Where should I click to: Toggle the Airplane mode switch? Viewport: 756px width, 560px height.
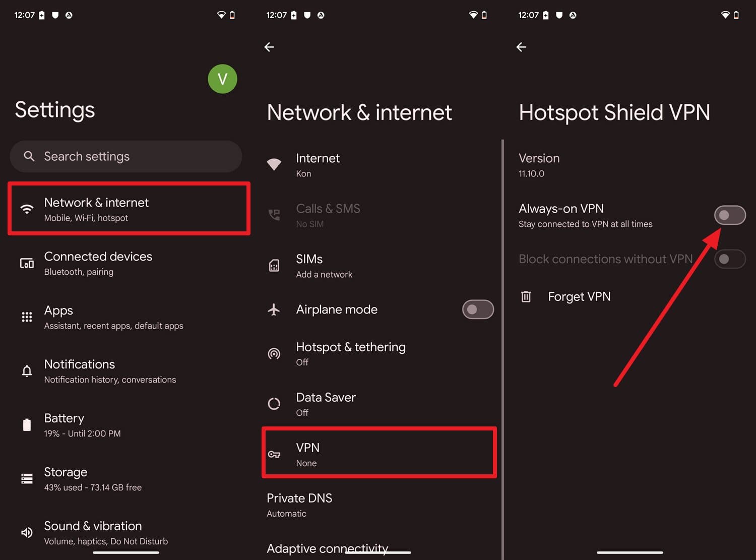(x=478, y=309)
